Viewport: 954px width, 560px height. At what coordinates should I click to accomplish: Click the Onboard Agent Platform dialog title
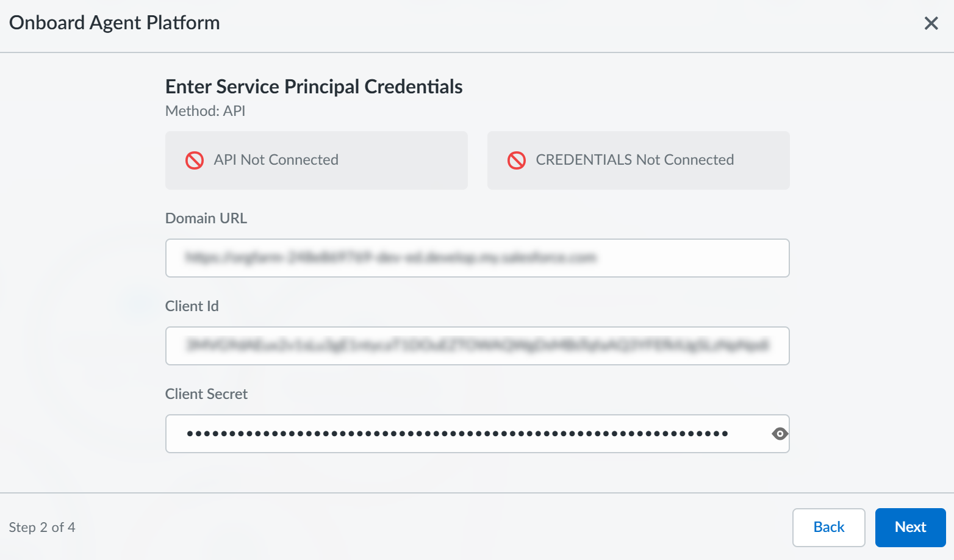point(115,23)
